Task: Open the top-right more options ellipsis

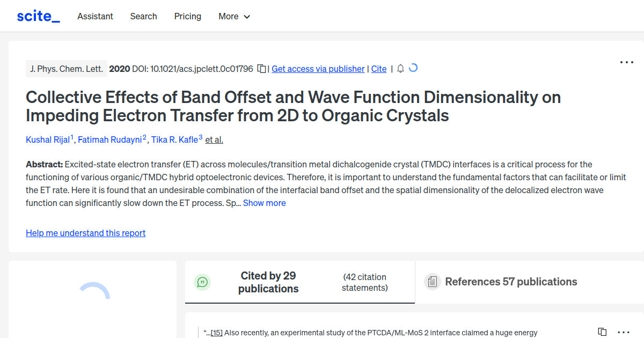Action: (x=626, y=62)
